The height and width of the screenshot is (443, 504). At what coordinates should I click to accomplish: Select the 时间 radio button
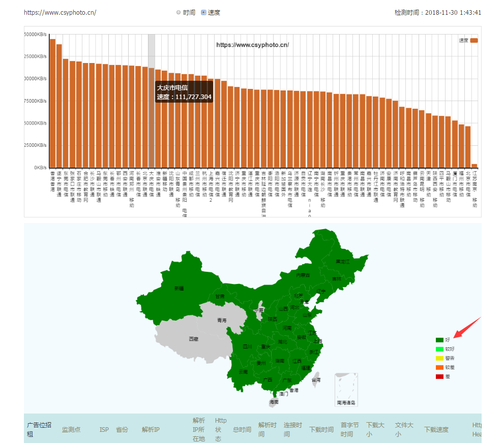pyautogui.click(x=179, y=13)
